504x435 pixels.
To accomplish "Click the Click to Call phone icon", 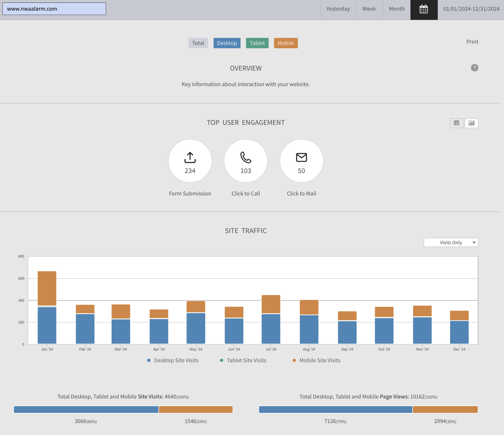I will click(x=246, y=157).
